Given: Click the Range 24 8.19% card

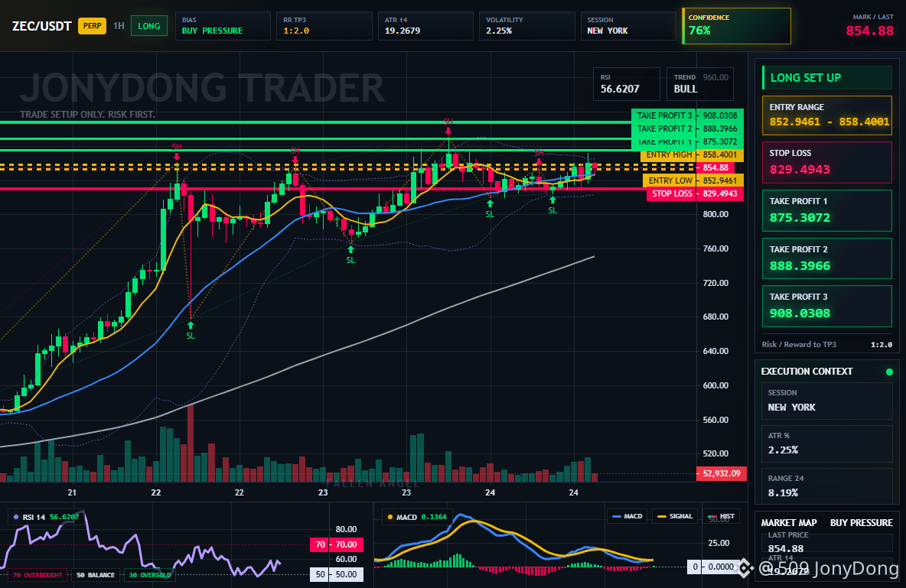Looking at the screenshot, I should point(827,486).
